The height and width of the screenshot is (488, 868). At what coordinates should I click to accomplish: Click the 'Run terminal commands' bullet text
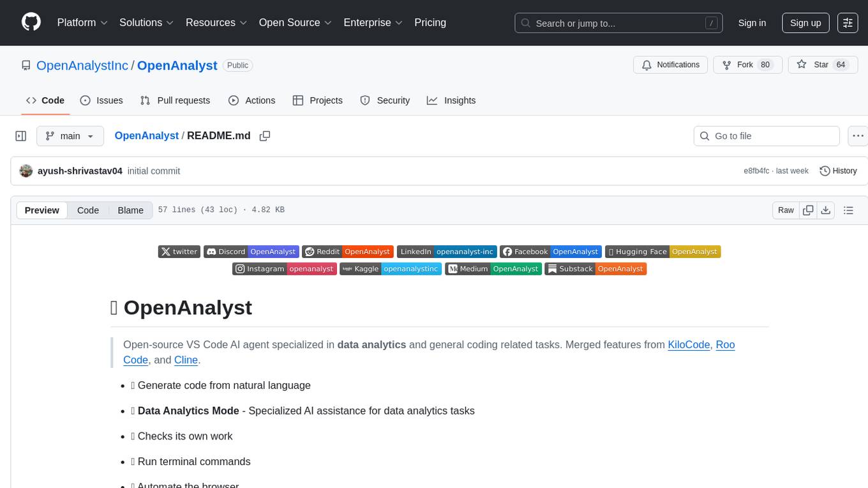(194, 461)
